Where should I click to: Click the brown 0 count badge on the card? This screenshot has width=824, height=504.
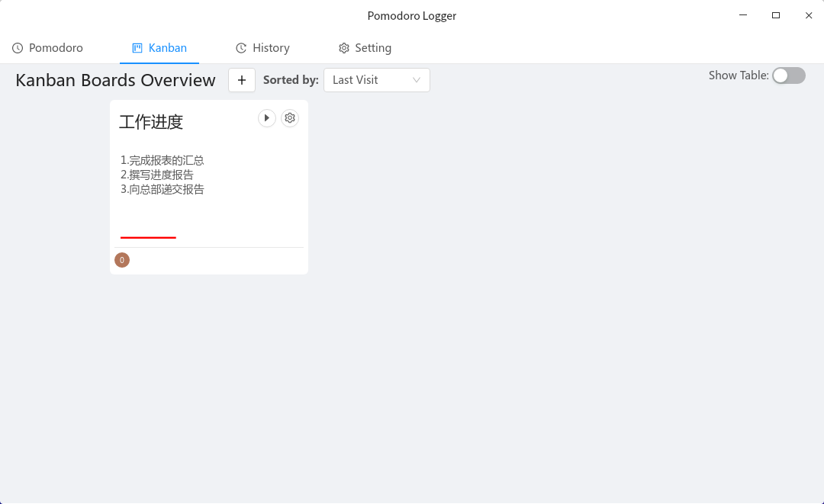122,260
